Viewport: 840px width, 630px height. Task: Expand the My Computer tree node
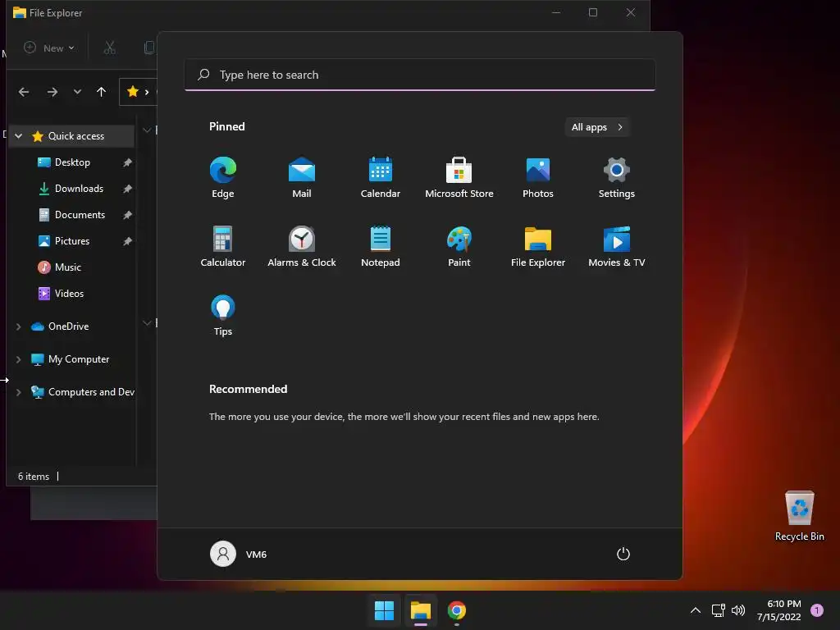(x=19, y=359)
